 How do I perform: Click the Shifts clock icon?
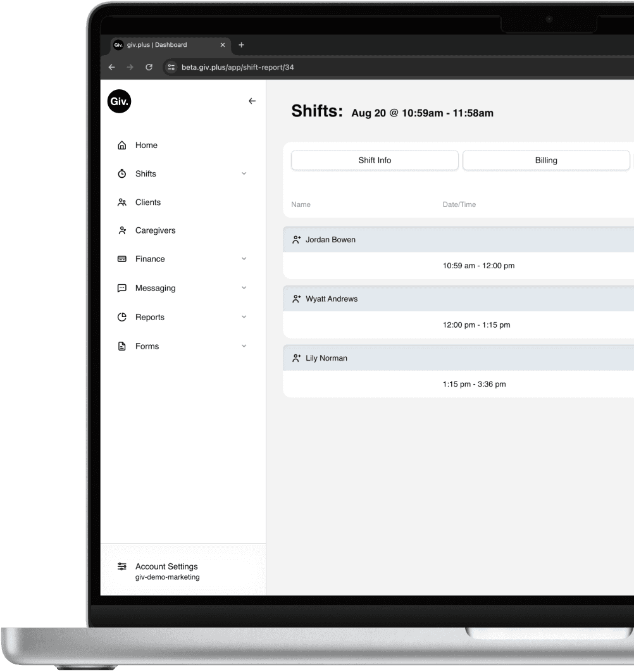tap(121, 173)
